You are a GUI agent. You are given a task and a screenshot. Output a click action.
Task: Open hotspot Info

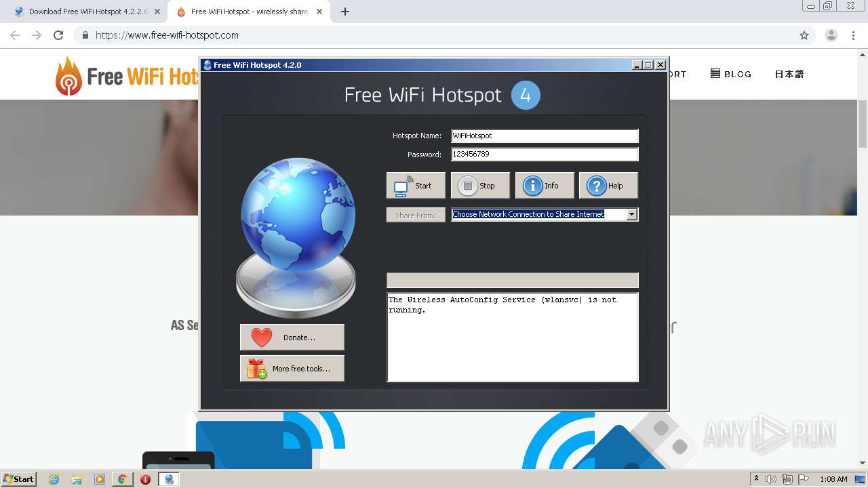point(544,186)
